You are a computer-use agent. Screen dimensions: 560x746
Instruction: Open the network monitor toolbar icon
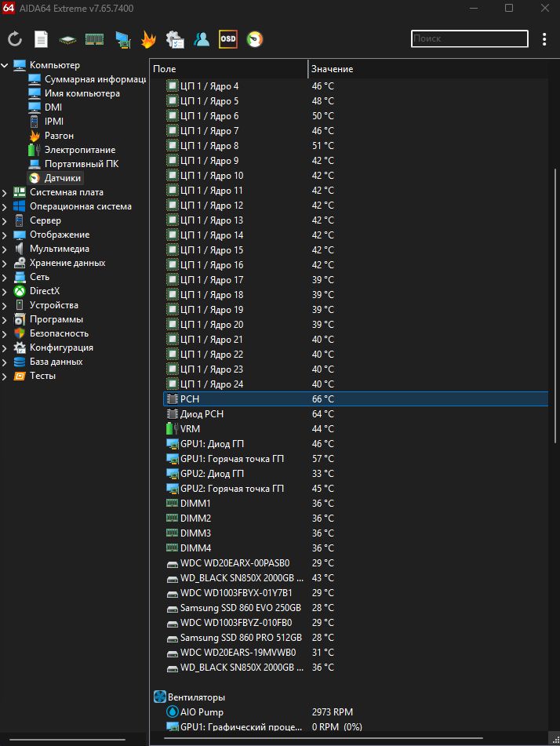pyautogui.click(x=123, y=39)
